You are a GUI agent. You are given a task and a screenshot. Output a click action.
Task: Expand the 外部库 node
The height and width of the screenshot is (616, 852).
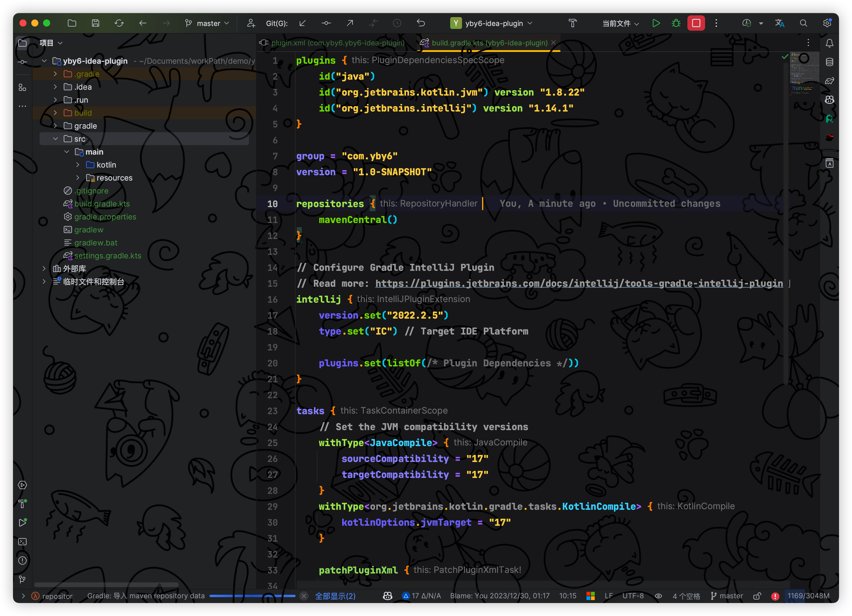(x=44, y=268)
